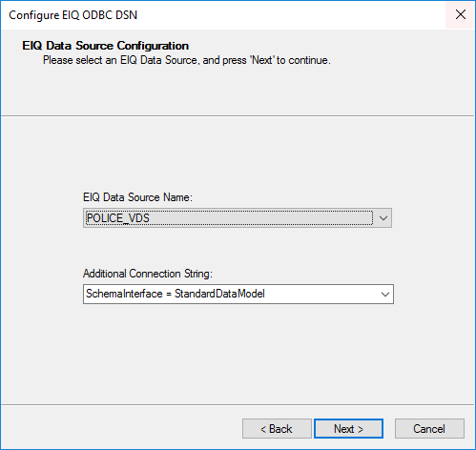Screen dimensions: 476x450
Task: Click blank area right of POLICE_VDS in combo
Action: [x=260, y=218]
